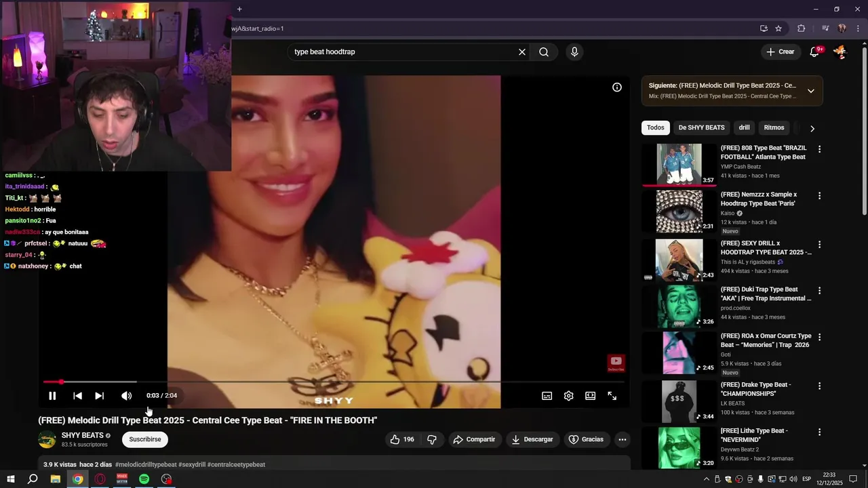Viewport: 868px width, 488px height.
Task: Open the Nemzzz x Sample 'Paris' thumbnail
Action: tap(679, 211)
